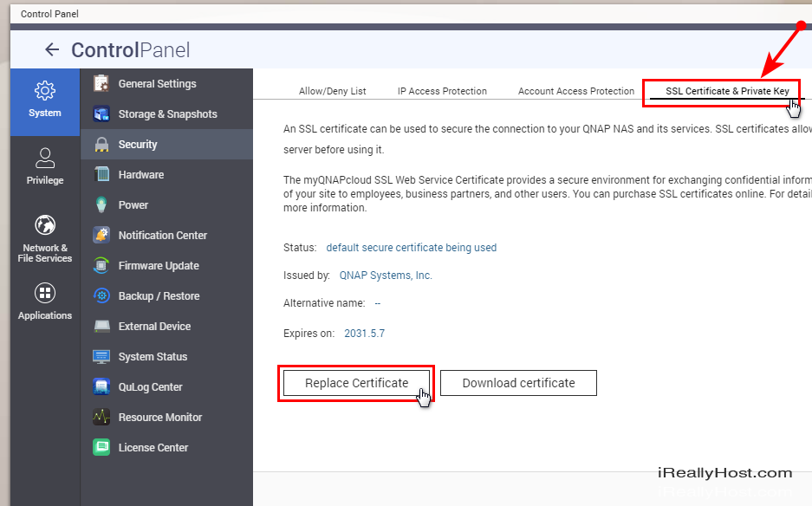Click the Security padlock icon
This screenshot has width=812, height=506.
(101, 145)
